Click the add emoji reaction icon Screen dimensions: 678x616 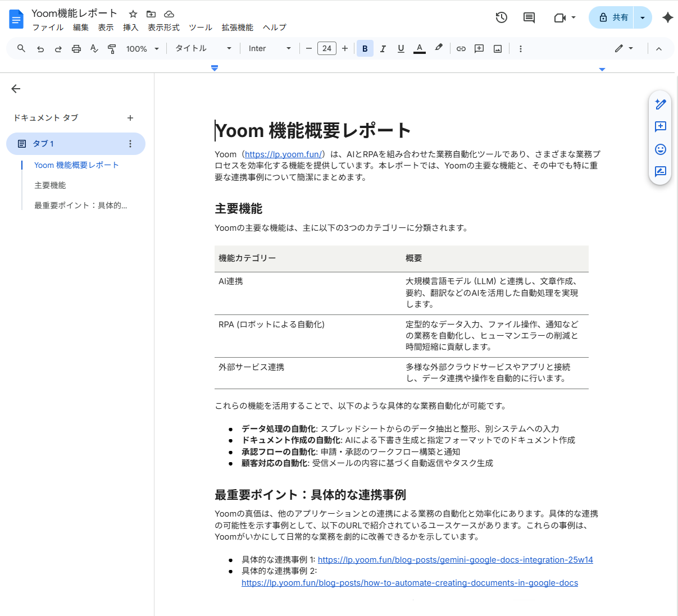pos(661,149)
